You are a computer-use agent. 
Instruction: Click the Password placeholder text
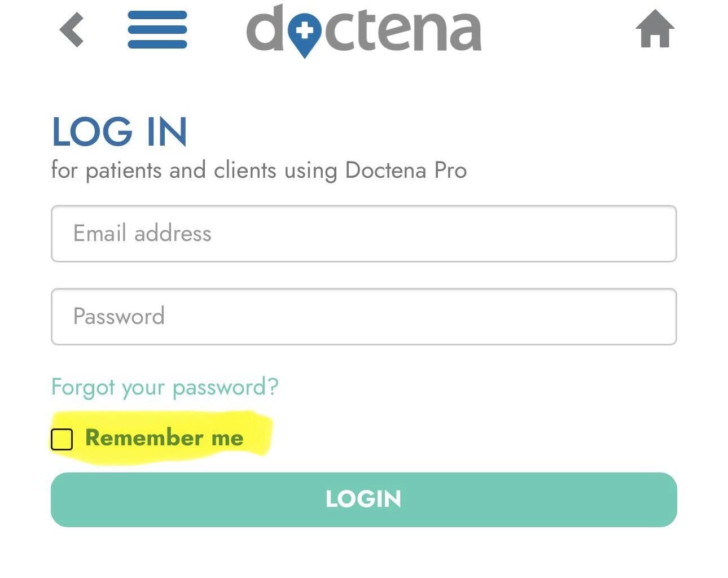pos(119,317)
